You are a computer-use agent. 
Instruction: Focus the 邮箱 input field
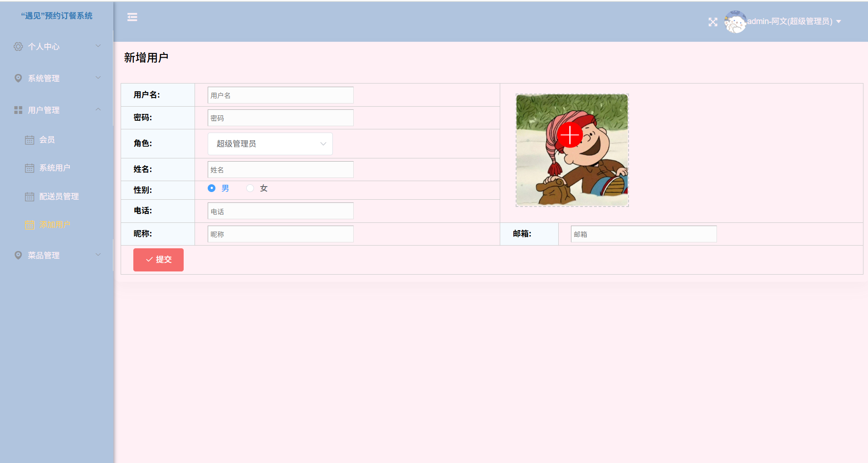pyautogui.click(x=644, y=234)
